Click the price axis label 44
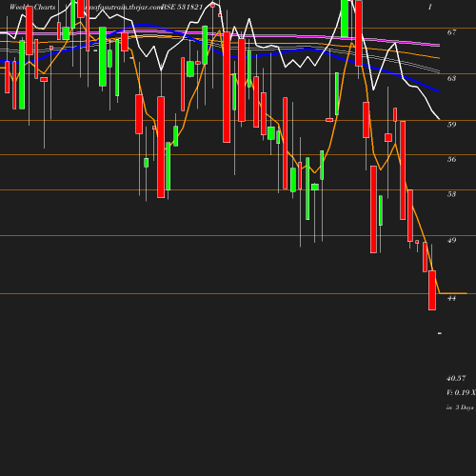 click(451, 298)
